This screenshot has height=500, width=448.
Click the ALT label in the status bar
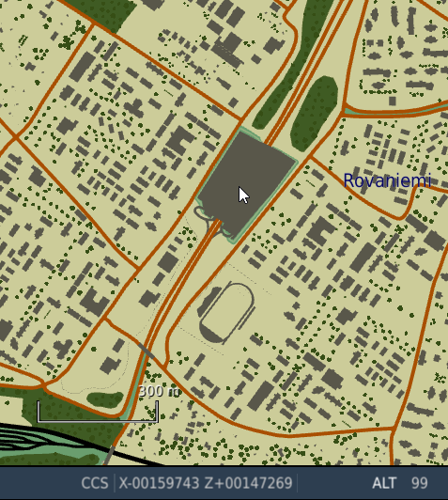(384, 483)
